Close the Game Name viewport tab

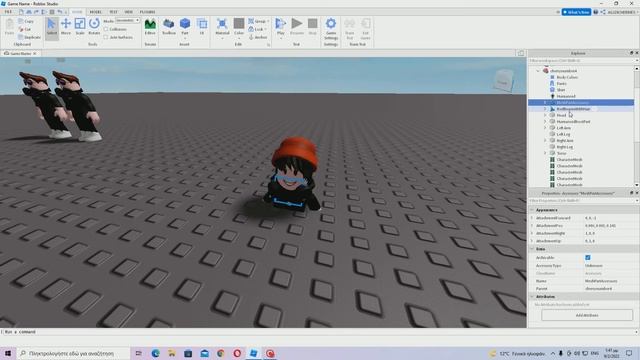pyautogui.click(x=35, y=53)
